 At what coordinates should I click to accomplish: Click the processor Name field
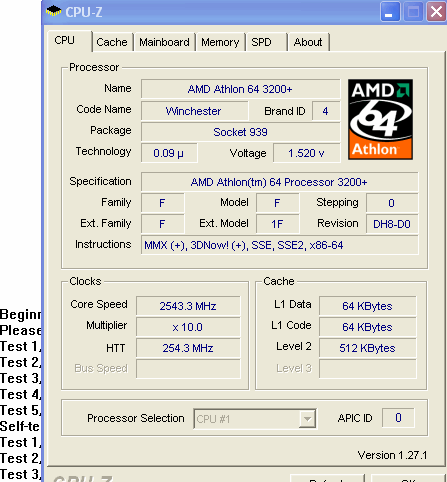pyautogui.click(x=240, y=89)
